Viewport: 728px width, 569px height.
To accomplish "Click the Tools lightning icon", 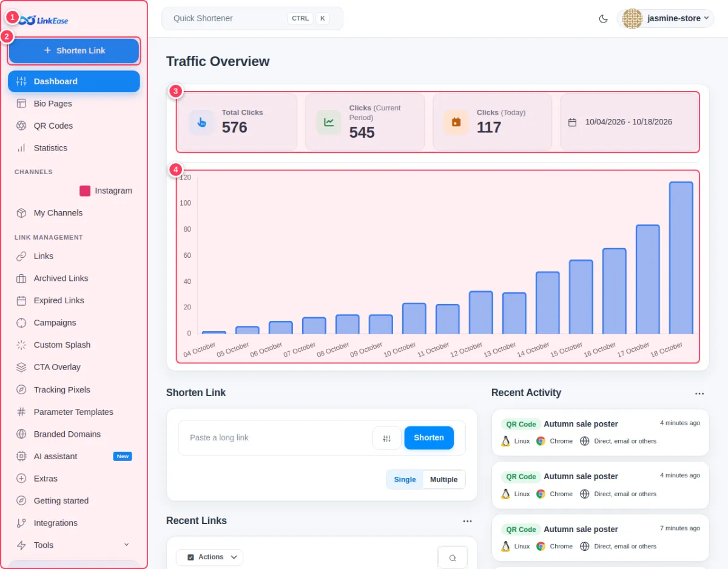I will tap(21, 545).
